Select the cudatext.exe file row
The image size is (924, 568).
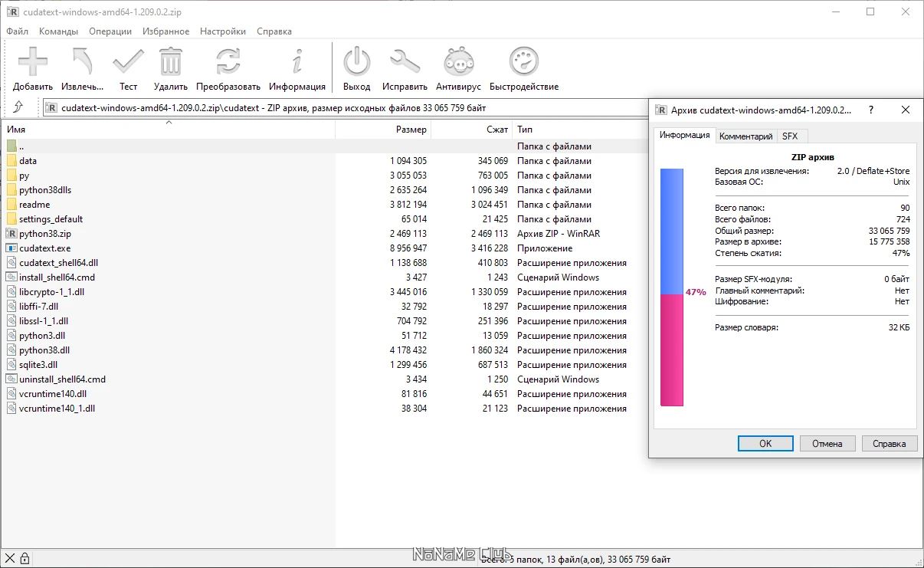(44, 248)
